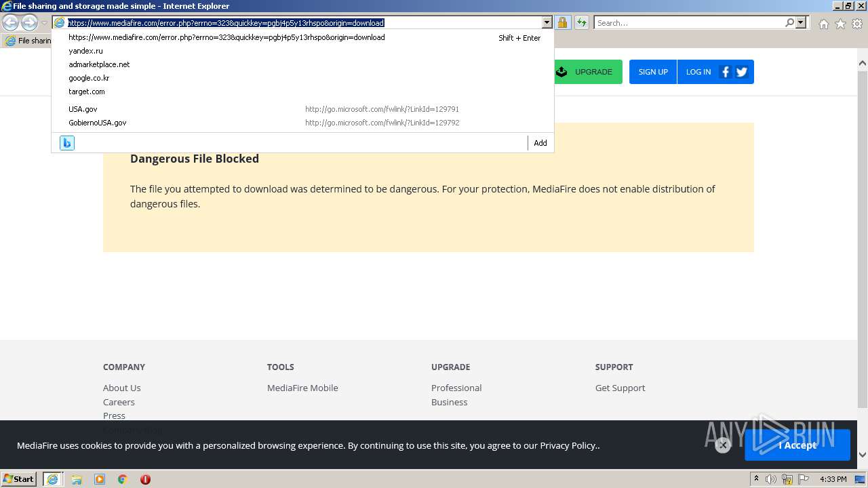Viewport: 868px width, 488px height.
Task: Click the Facebook login icon
Action: tap(725, 72)
